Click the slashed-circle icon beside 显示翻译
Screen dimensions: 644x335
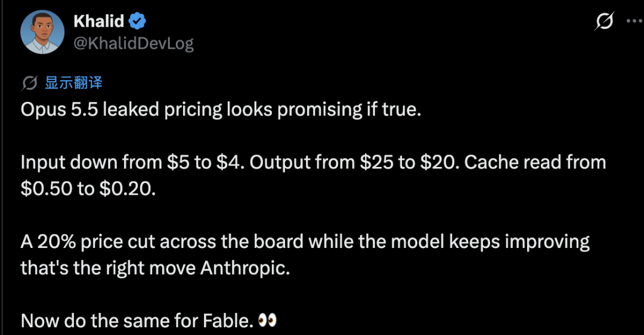pyautogui.click(x=30, y=83)
